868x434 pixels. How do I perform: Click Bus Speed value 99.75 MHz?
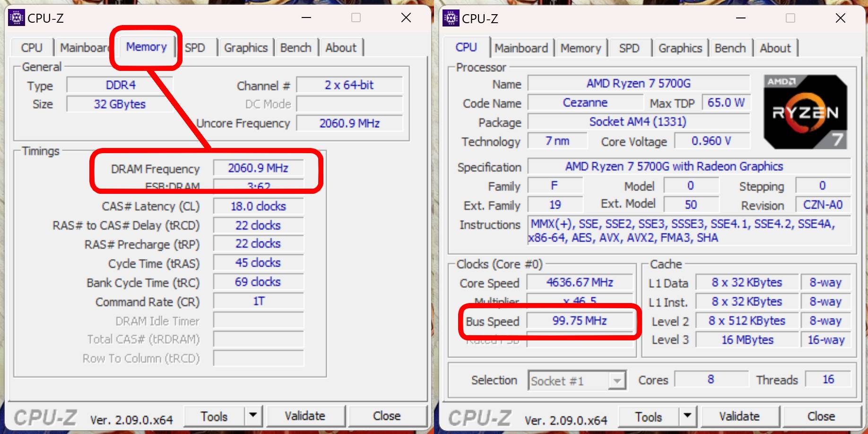580,321
